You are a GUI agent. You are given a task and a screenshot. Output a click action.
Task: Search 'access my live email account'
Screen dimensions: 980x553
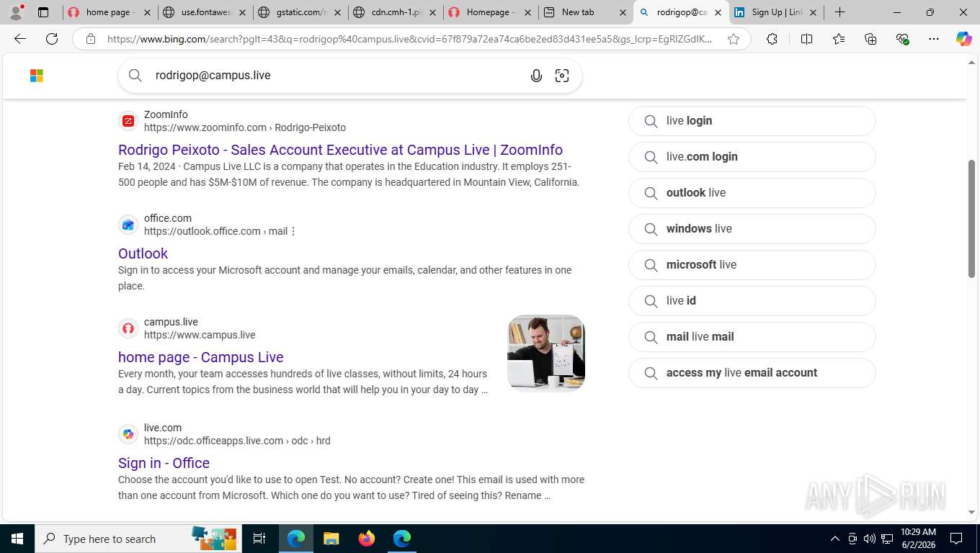[x=752, y=373]
